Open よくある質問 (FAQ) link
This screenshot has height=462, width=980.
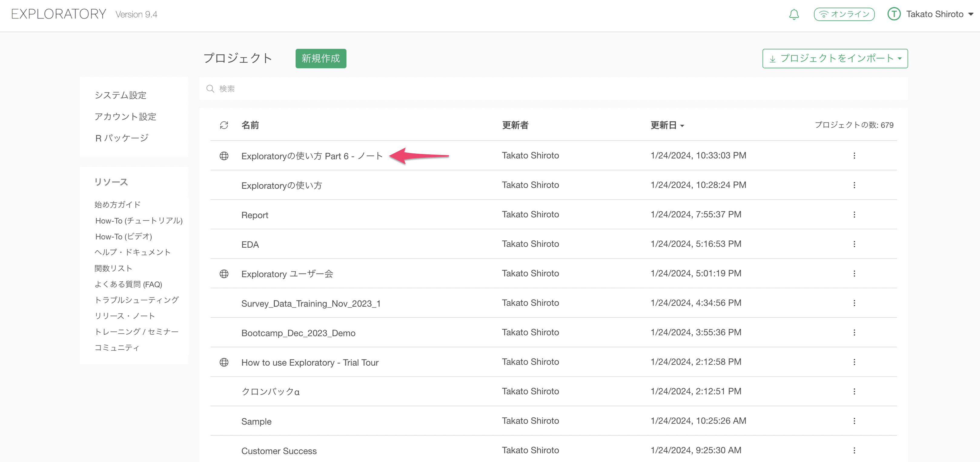(x=128, y=284)
